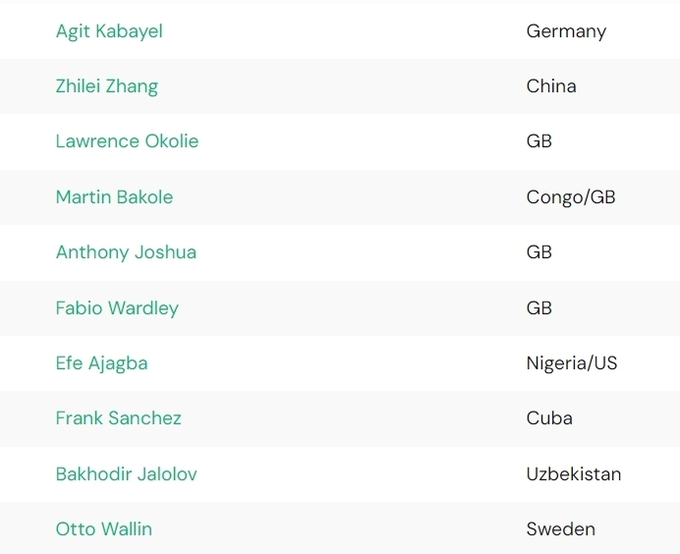Select the Nigeria/US nationality text

tap(572, 363)
